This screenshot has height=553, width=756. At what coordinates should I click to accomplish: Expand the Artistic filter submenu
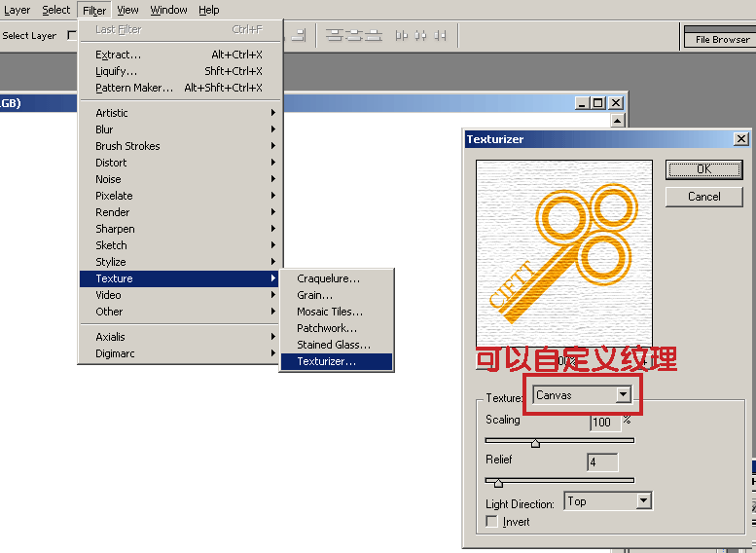[x=181, y=113]
